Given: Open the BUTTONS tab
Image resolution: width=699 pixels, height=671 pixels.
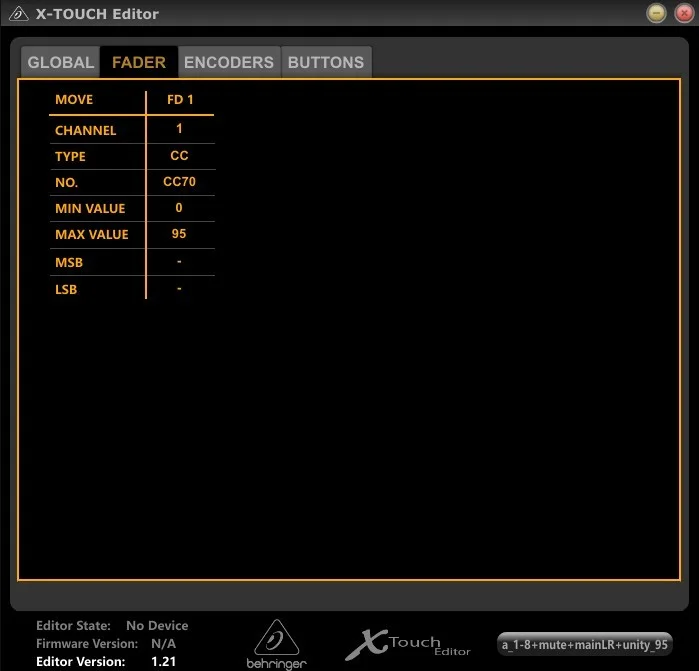Looking at the screenshot, I should [326, 62].
